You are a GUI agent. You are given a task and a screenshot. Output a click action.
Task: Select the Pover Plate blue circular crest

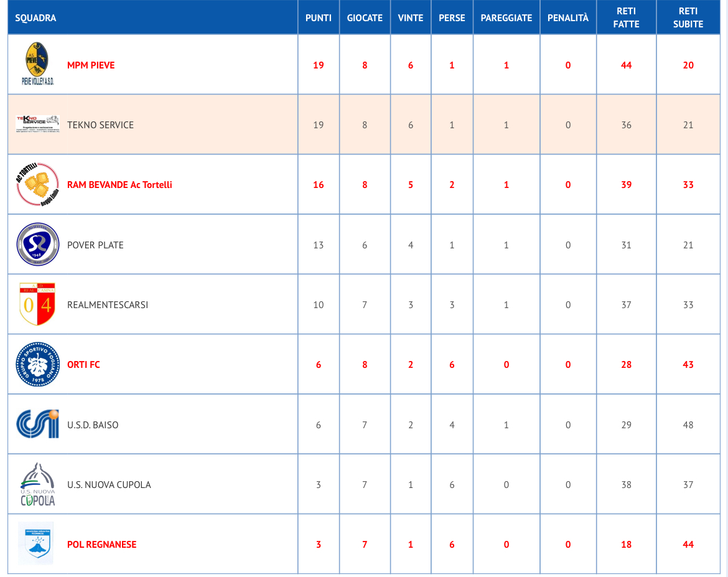[37, 245]
